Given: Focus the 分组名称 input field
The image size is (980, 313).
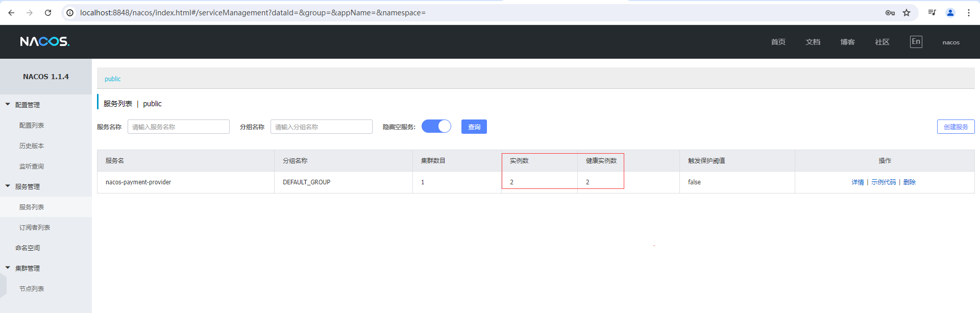Looking at the screenshot, I should (322, 127).
